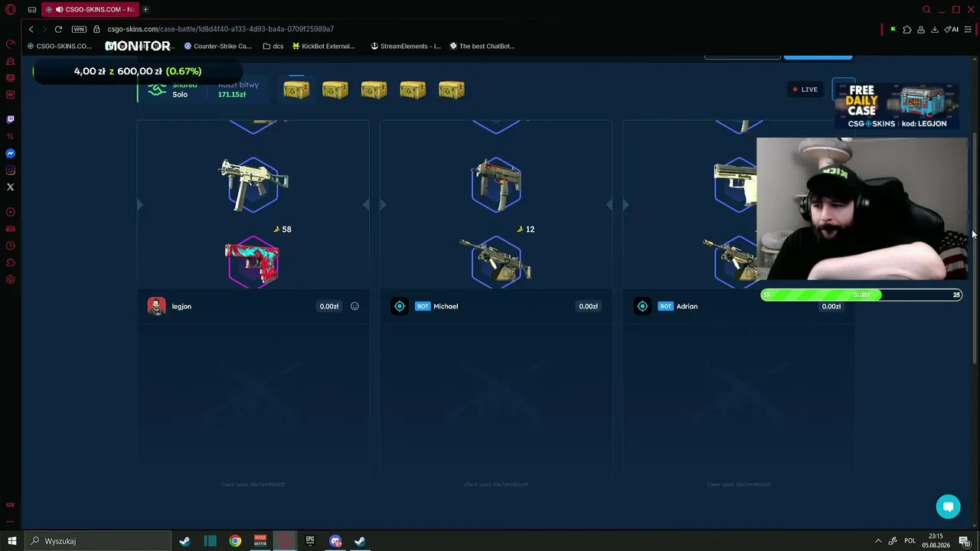The image size is (980, 551).
Task: Mute the CSGO-SKINS.COM tab audio
Action: pos(60,10)
